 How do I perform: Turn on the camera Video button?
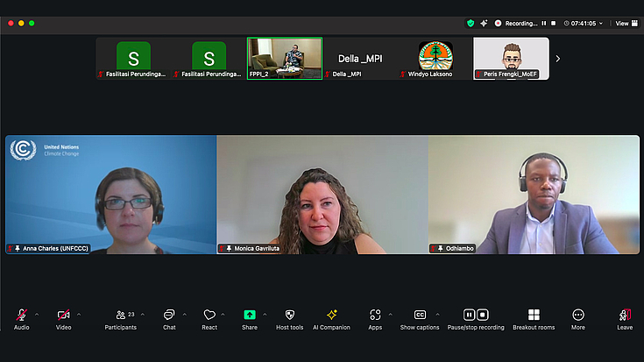tap(63, 316)
